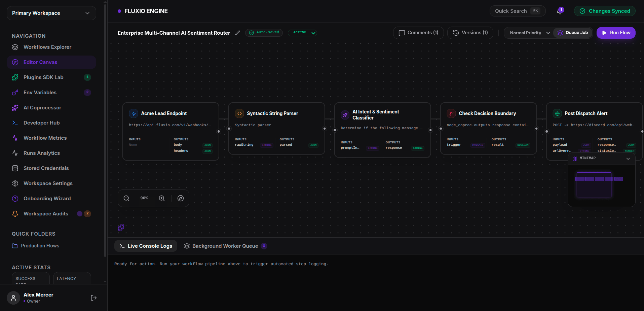Open ACTIVE status dropdown
The width and height of the screenshot is (644, 311).
coord(302,33)
